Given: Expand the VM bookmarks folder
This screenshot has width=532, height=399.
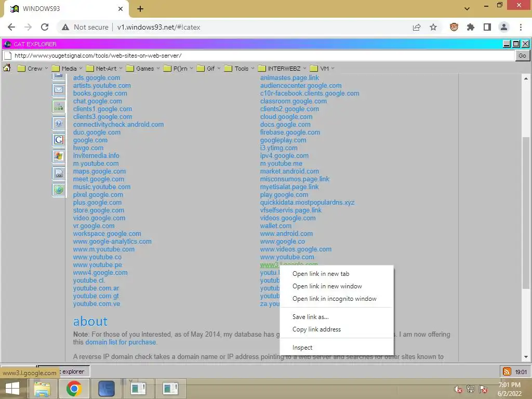Looking at the screenshot, I should pos(322,69).
